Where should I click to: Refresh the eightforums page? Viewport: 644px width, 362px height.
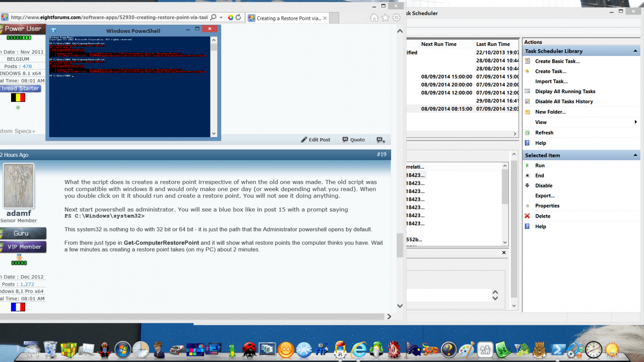click(238, 17)
